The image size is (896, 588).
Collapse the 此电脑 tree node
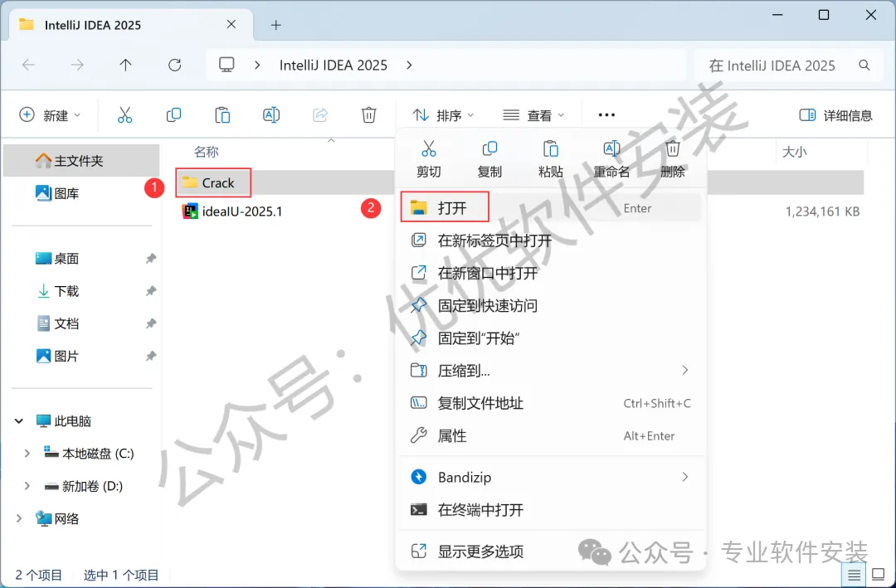tap(19, 421)
